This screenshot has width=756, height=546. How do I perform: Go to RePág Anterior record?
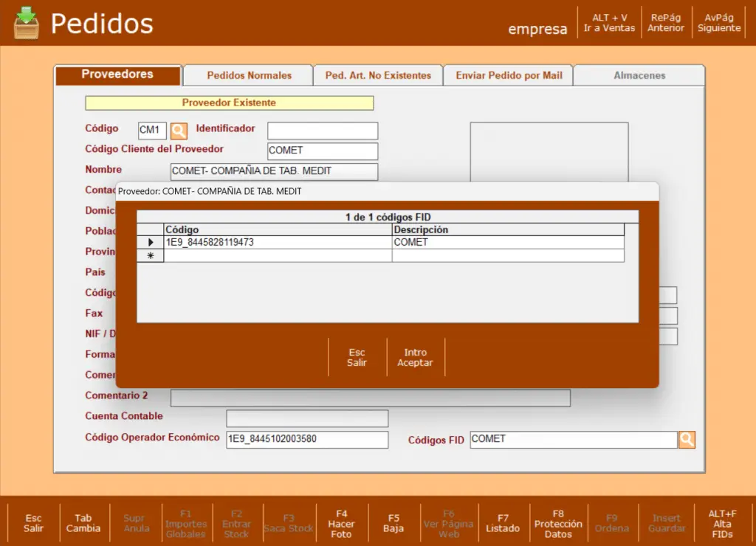click(x=666, y=23)
